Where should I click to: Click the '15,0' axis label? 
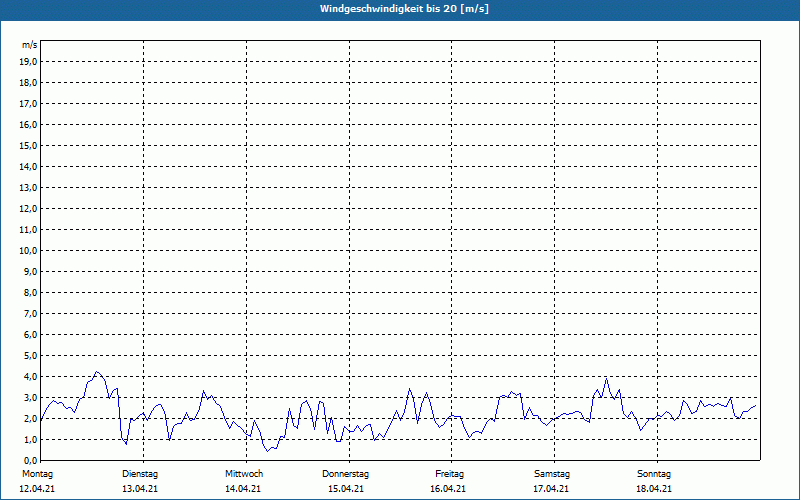pyautogui.click(x=28, y=145)
